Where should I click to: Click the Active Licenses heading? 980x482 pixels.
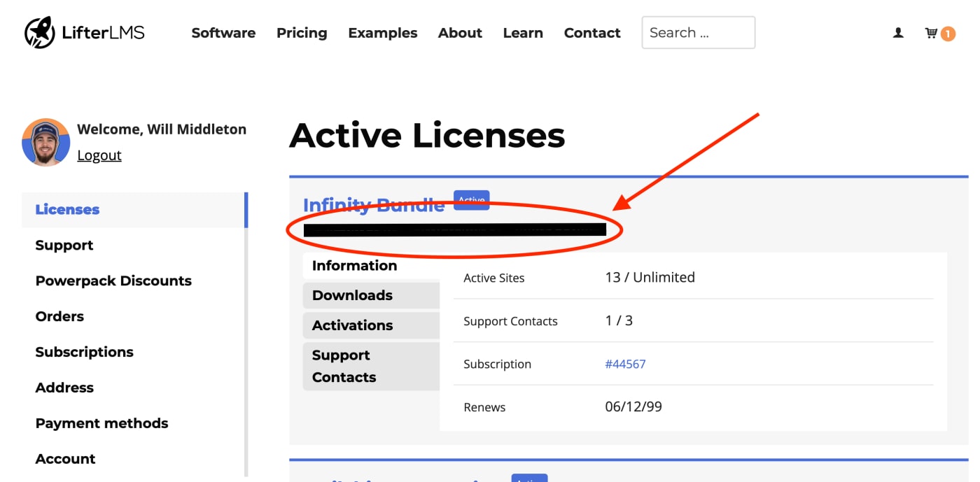pyautogui.click(x=427, y=135)
